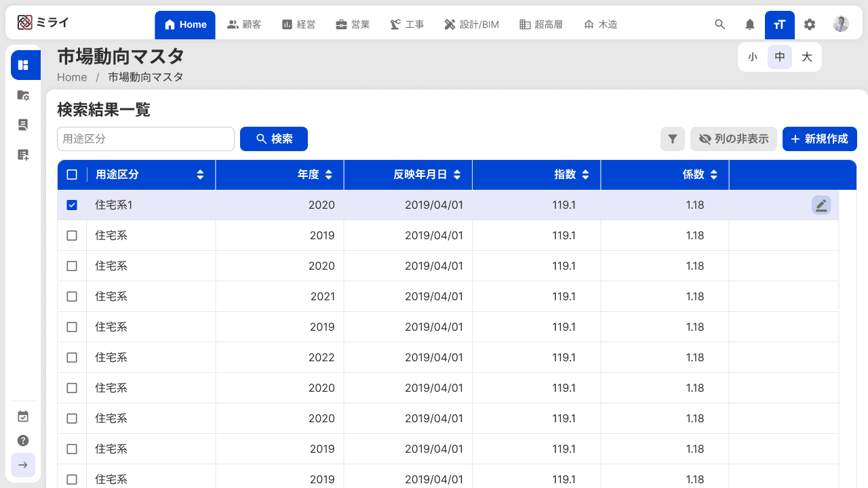The height and width of the screenshot is (488, 868).
Task: Focus the 用途区分 search field
Action: click(146, 139)
